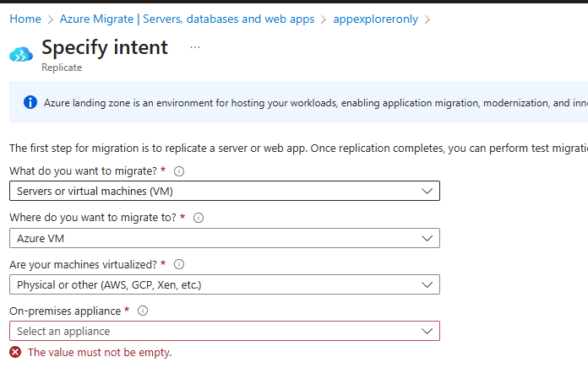Click the 'Are your machines virtualized?' label
The height and width of the screenshot is (384, 588).
pyautogui.click(x=83, y=264)
